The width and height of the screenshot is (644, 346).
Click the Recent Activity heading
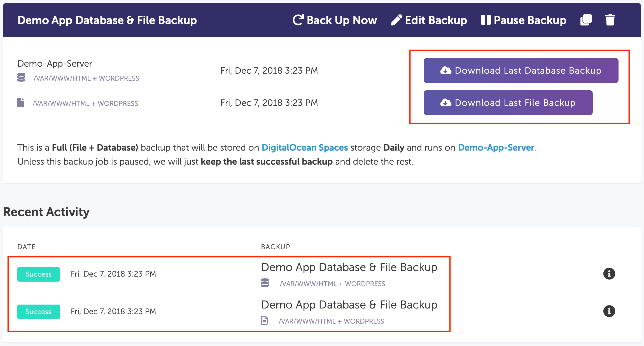click(46, 212)
